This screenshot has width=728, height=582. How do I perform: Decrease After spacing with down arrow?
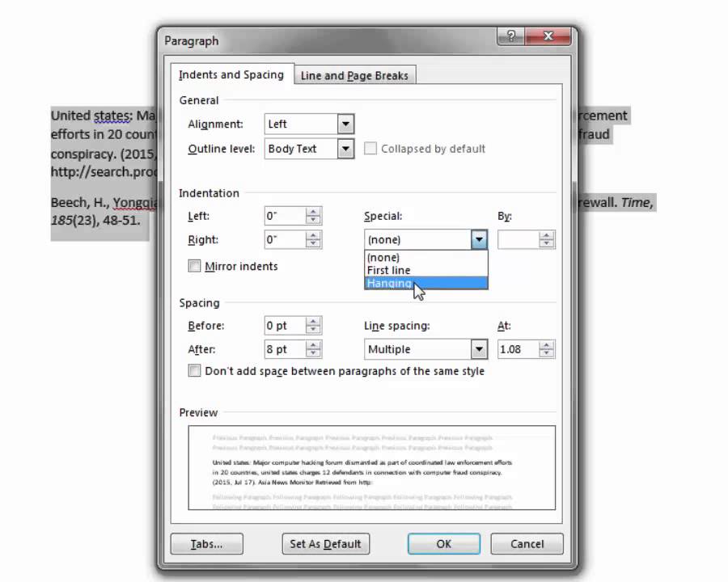[x=313, y=354]
